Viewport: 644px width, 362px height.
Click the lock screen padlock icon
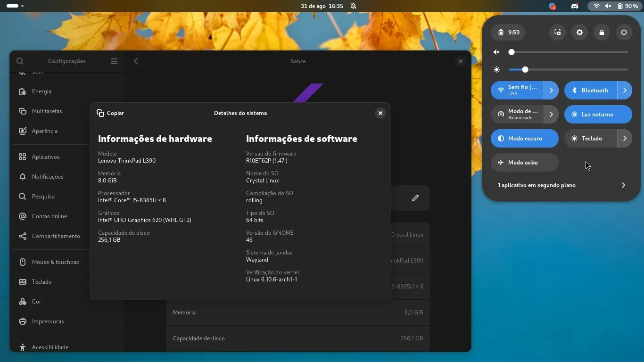click(602, 33)
